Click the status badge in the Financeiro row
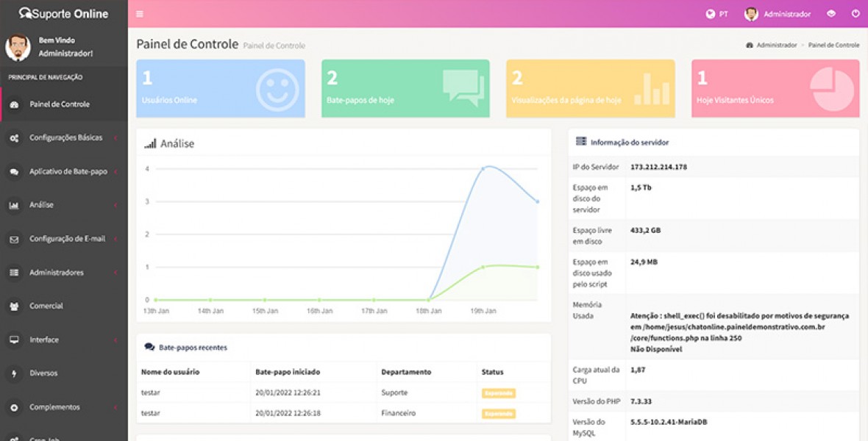868x441 pixels. click(x=498, y=414)
